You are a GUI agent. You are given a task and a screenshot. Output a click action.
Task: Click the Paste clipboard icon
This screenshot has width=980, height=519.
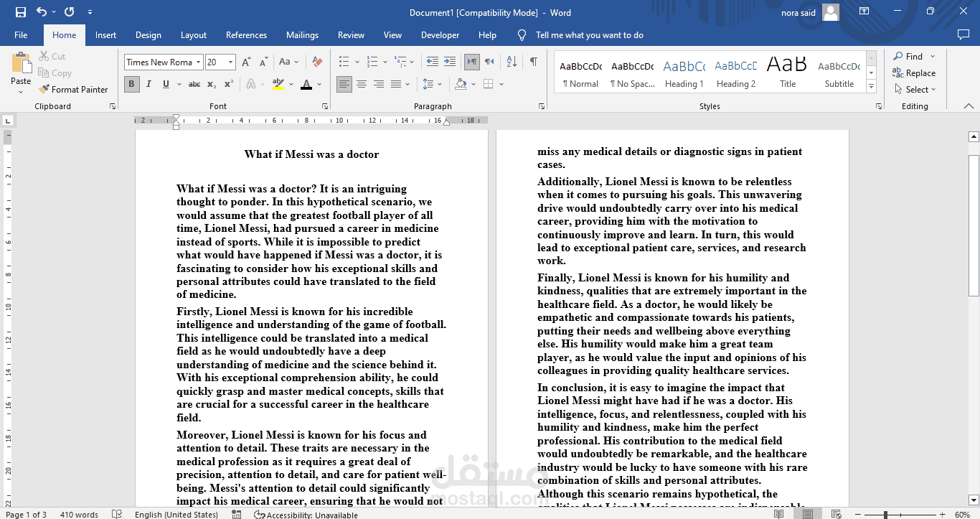point(21,62)
